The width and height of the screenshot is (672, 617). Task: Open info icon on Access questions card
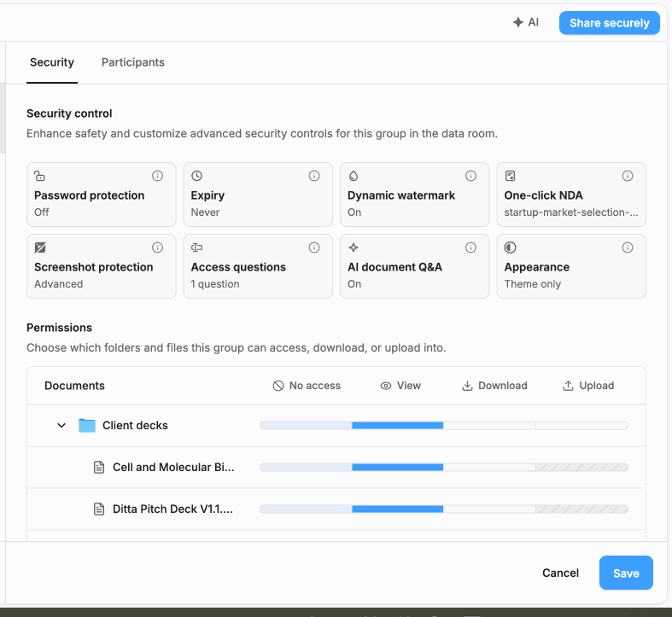314,247
